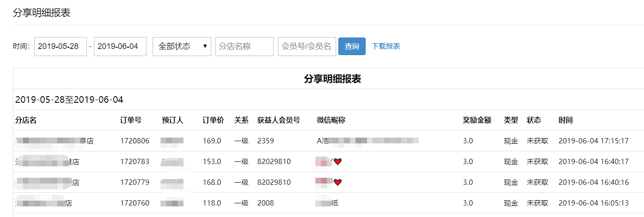Click the 订单号 column header
Image resolution: width=644 pixels, height=217 pixels.
click(131, 120)
